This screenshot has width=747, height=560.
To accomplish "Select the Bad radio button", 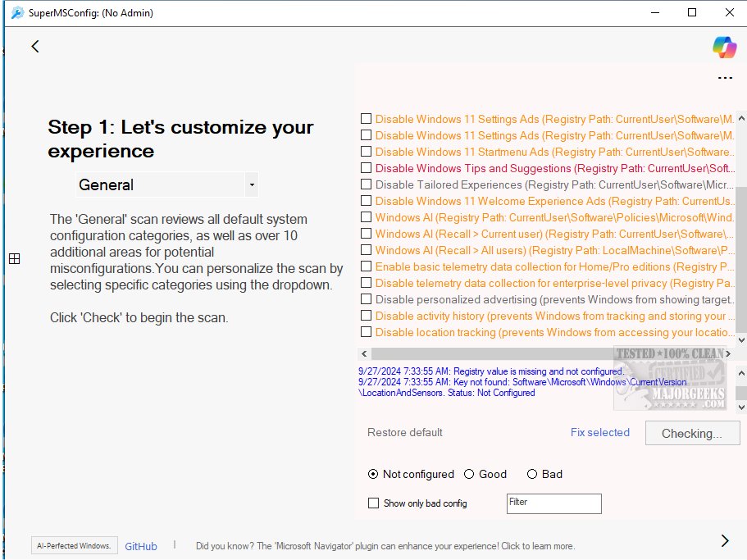I will tap(532, 474).
